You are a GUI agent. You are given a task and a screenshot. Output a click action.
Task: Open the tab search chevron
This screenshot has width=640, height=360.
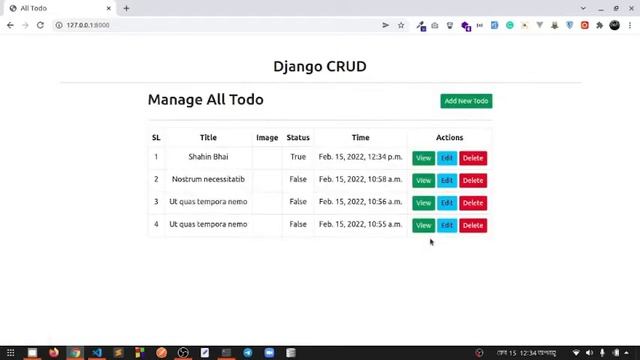(x=583, y=8)
